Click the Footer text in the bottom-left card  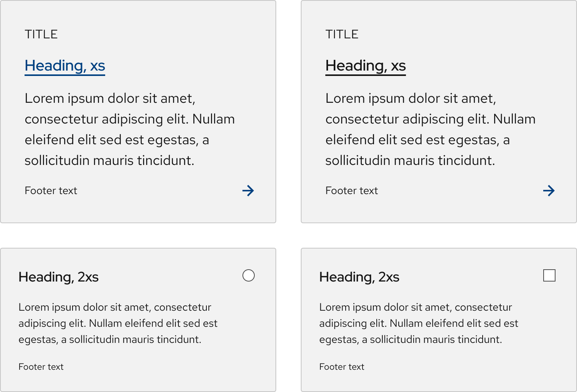(x=41, y=366)
